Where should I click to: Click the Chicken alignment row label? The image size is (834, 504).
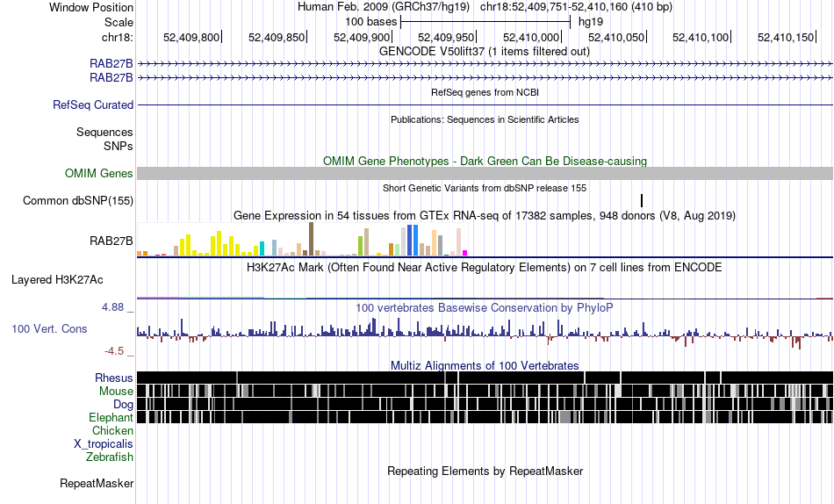[112, 430]
